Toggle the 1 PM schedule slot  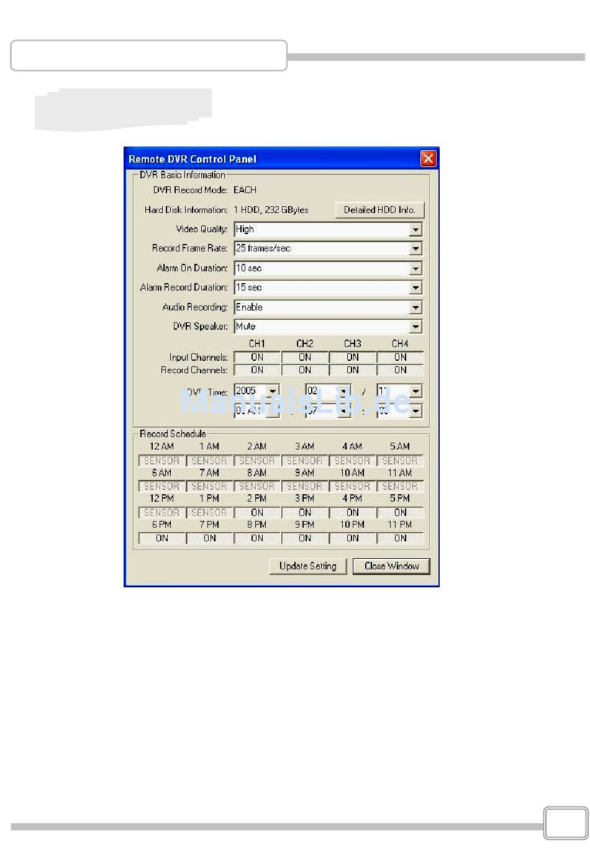209,512
